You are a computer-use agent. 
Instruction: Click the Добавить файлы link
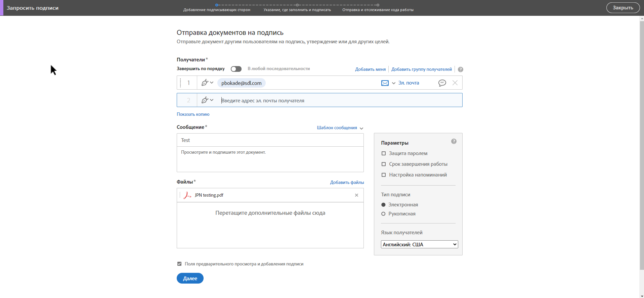tap(347, 183)
